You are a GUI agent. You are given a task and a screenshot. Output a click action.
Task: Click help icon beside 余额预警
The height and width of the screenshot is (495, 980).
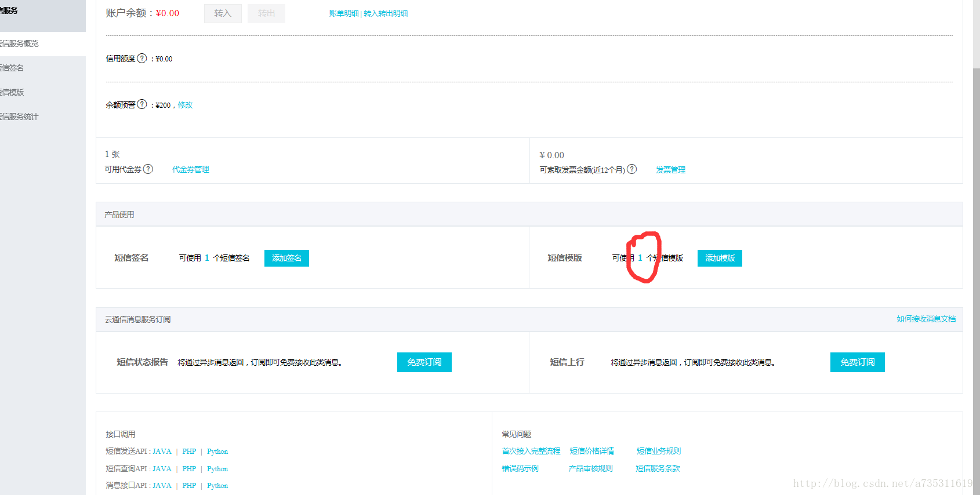tap(142, 104)
